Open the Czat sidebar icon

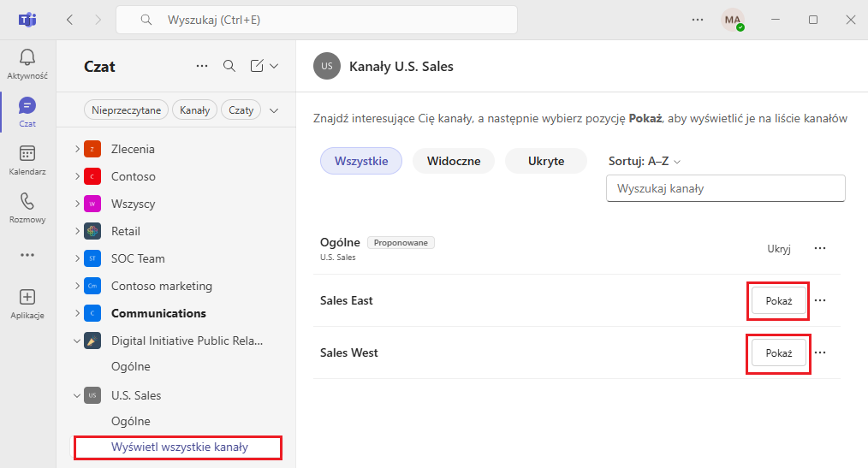click(x=27, y=112)
